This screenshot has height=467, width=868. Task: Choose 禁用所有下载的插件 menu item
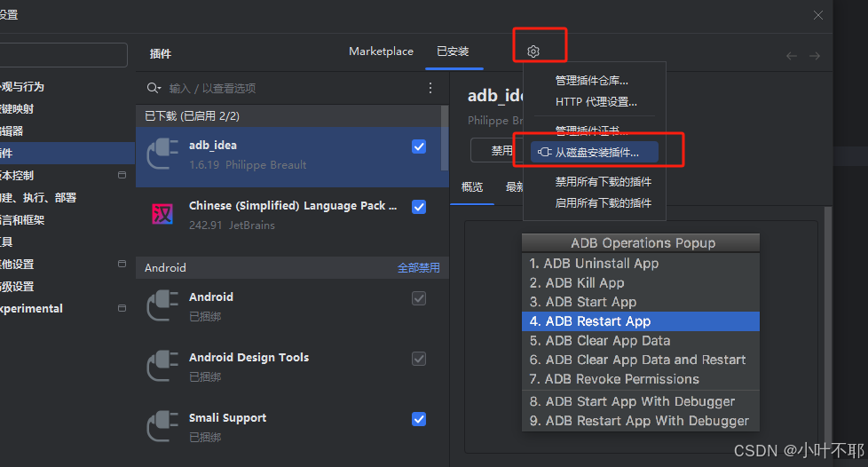(x=603, y=182)
